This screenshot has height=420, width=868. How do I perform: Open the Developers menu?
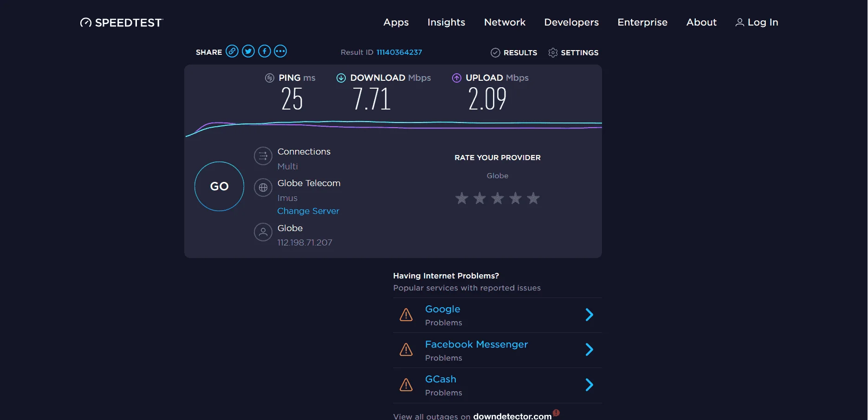click(x=571, y=22)
